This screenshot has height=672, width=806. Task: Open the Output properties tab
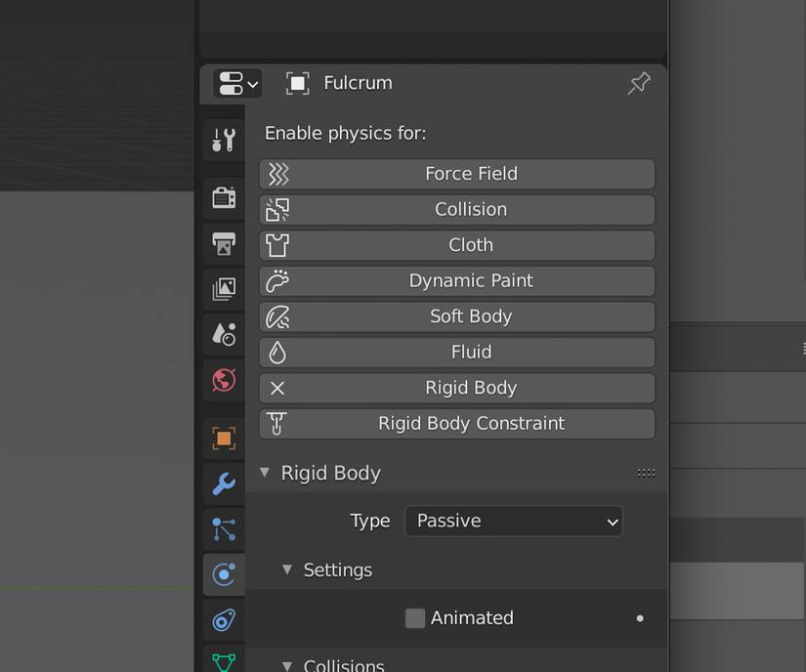(x=224, y=243)
